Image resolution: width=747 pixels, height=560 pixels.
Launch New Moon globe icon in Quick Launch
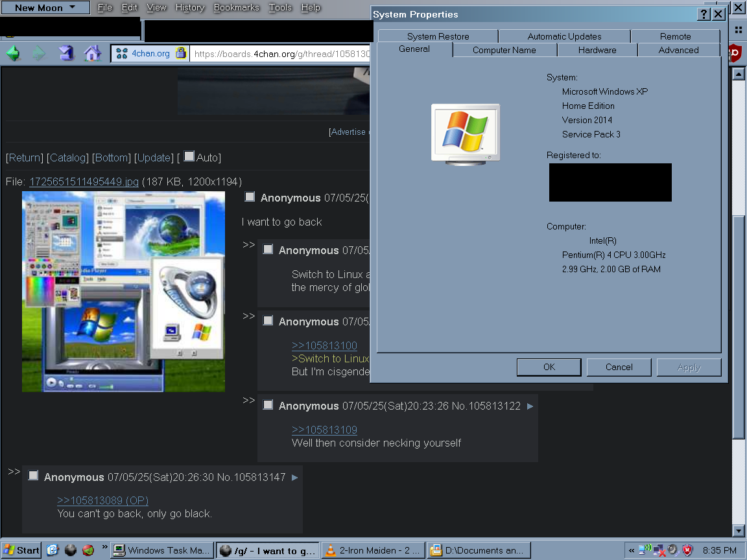[x=71, y=550]
